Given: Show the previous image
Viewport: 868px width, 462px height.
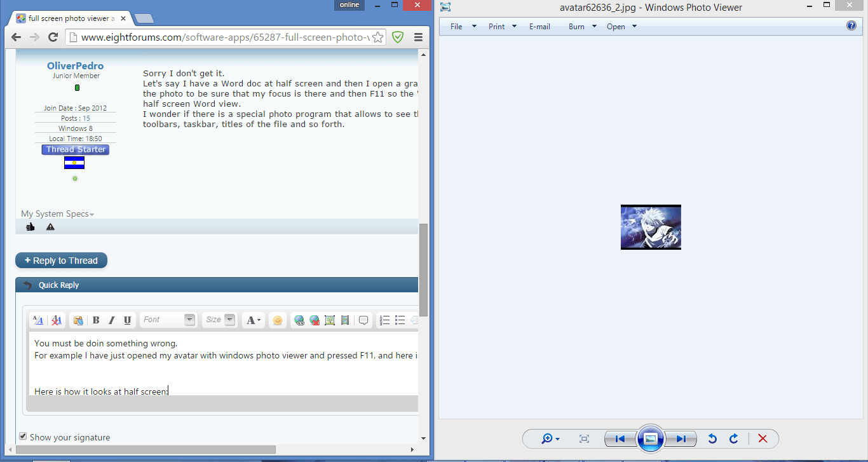Looking at the screenshot, I should [x=619, y=438].
